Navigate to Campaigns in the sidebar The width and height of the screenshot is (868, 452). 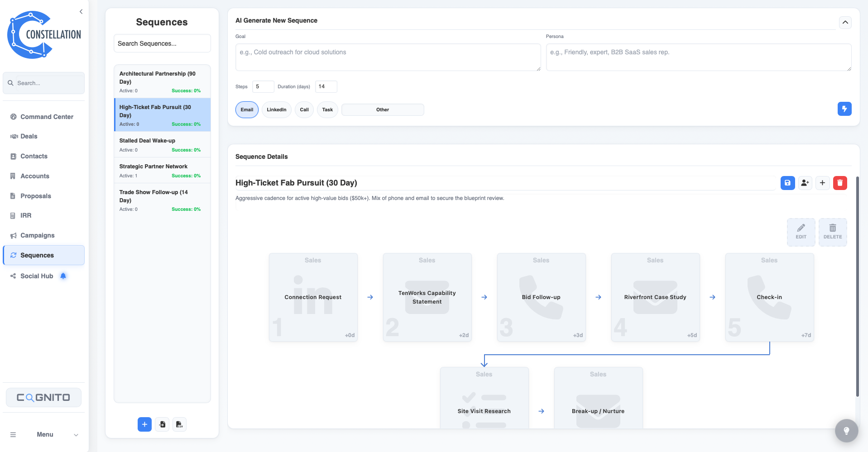tap(37, 235)
